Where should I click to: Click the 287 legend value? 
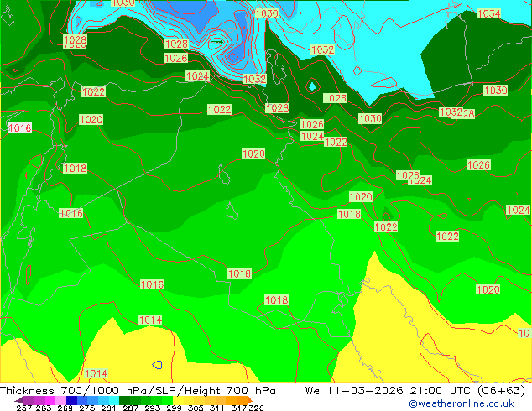(x=130, y=408)
